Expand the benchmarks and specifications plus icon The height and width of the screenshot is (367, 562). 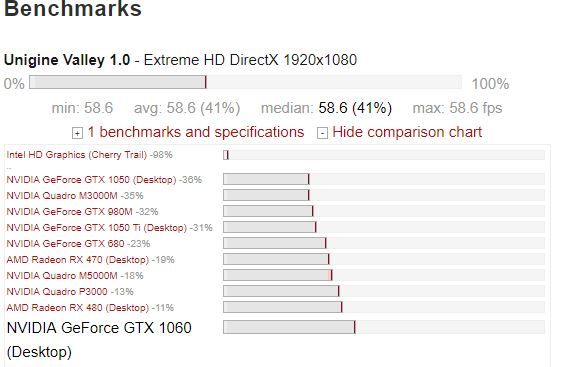pos(77,133)
